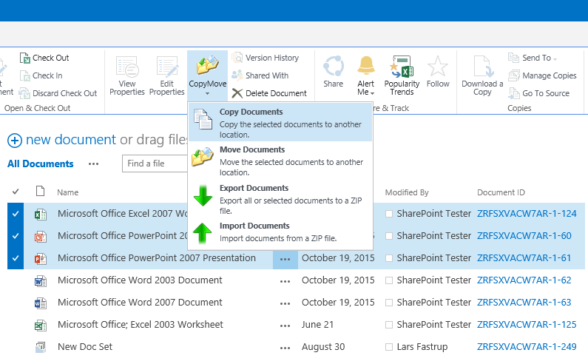Image resolution: width=588 pixels, height=364 pixels.
Task: Toggle Modified By checkbox for ZRFSXVACW7AR-1-124 row
Action: 389,214
